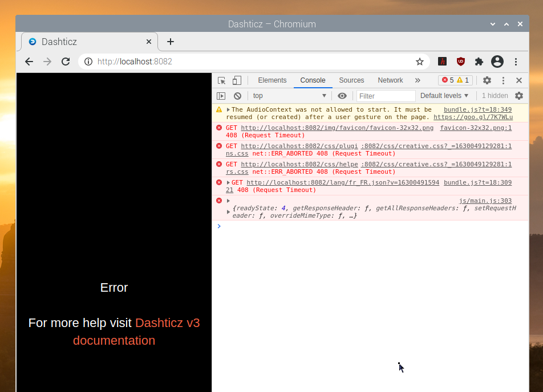
Task: Switch to the Elements tab
Action: click(x=272, y=80)
